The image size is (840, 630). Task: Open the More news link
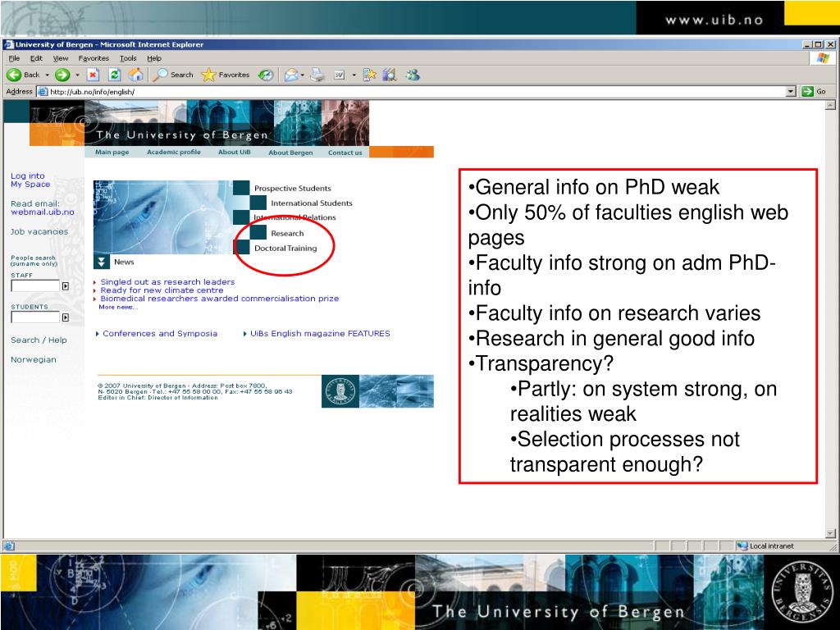coord(118,307)
